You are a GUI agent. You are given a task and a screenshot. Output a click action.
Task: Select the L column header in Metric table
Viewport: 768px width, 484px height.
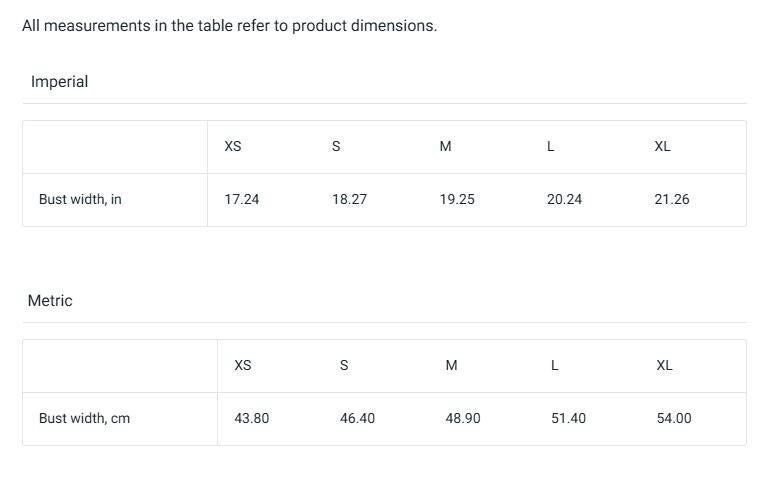coord(555,366)
